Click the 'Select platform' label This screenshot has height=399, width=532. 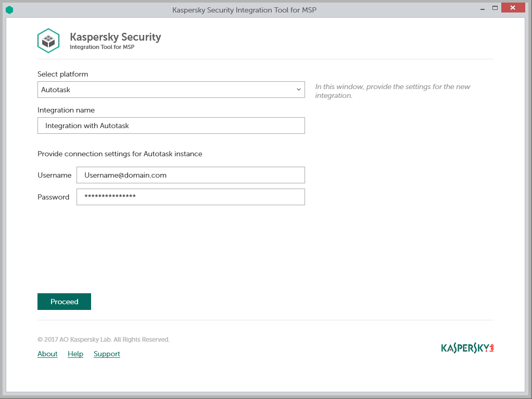[62, 74]
